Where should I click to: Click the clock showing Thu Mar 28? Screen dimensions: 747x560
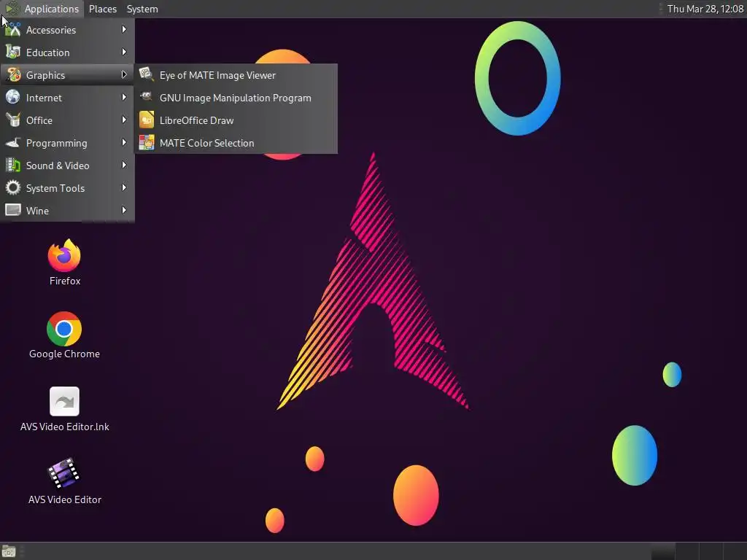705,9
